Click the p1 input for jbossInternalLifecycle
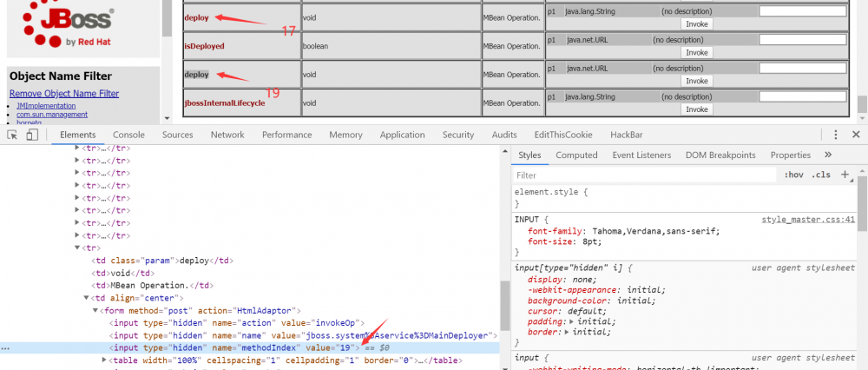Viewport: 868px width, 370px height. coord(803,97)
